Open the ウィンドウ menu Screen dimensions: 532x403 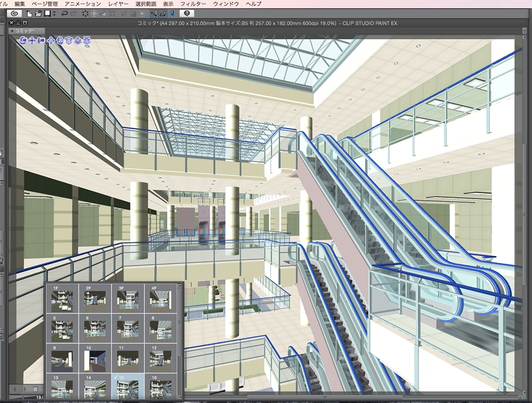226,4
